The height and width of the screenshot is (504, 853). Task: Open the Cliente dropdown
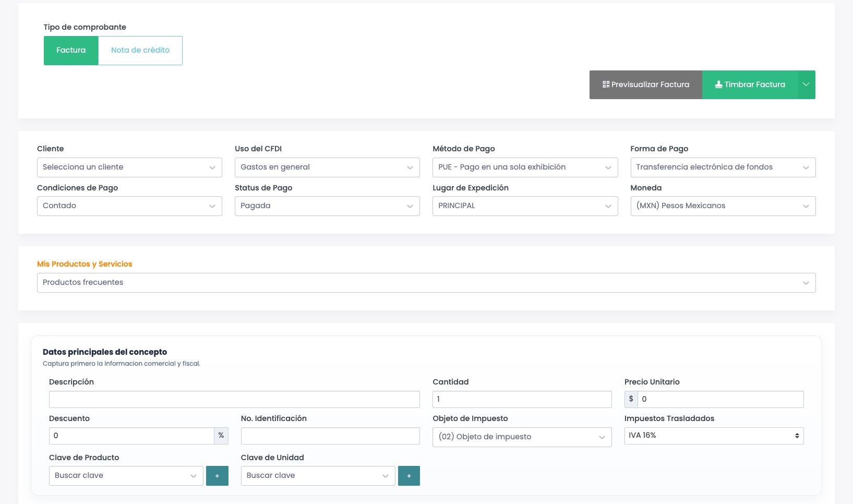tap(129, 167)
